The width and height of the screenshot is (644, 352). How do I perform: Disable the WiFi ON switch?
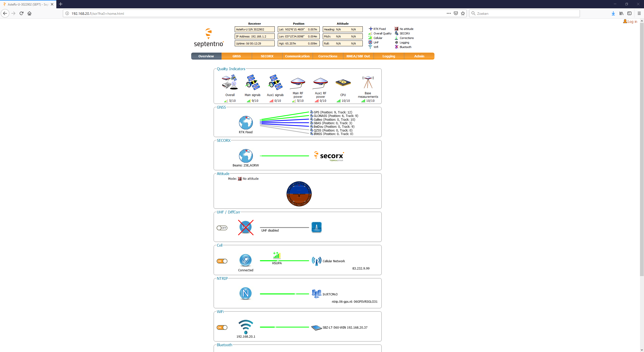point(222,327)
